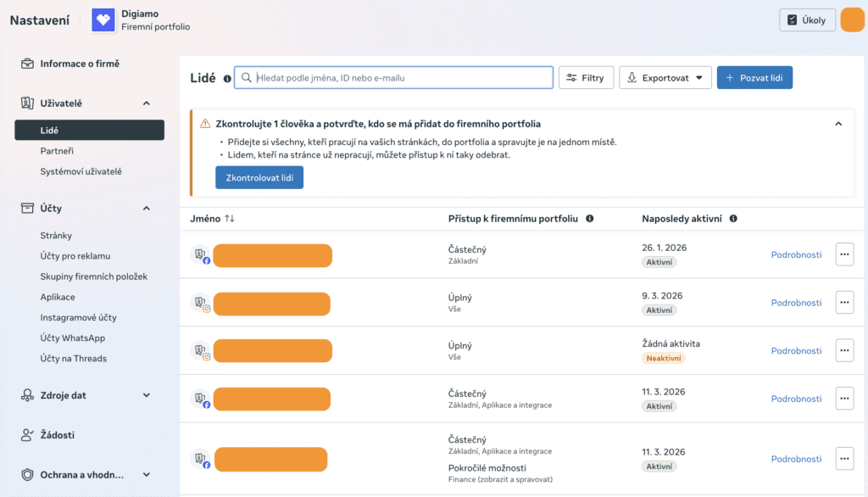The width and height of the screenshot is (868, 497).
Task: Click info icon beside Naposledy aktivní
Action: coord(733,219)
